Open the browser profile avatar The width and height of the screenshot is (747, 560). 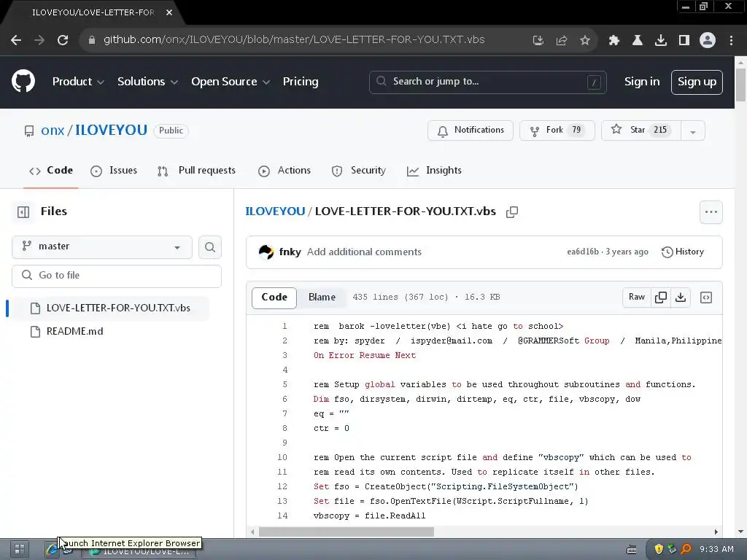708,41
